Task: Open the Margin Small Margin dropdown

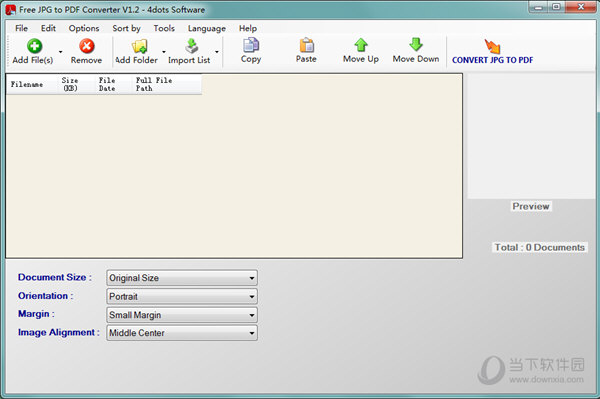Action: coord(182,315)
